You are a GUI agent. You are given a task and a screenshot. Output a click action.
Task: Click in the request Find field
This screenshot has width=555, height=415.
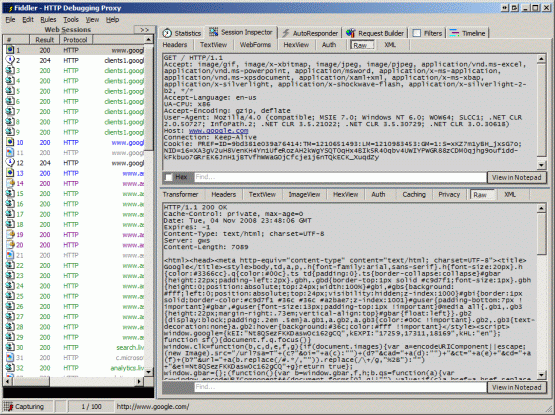tap(340, 177)
